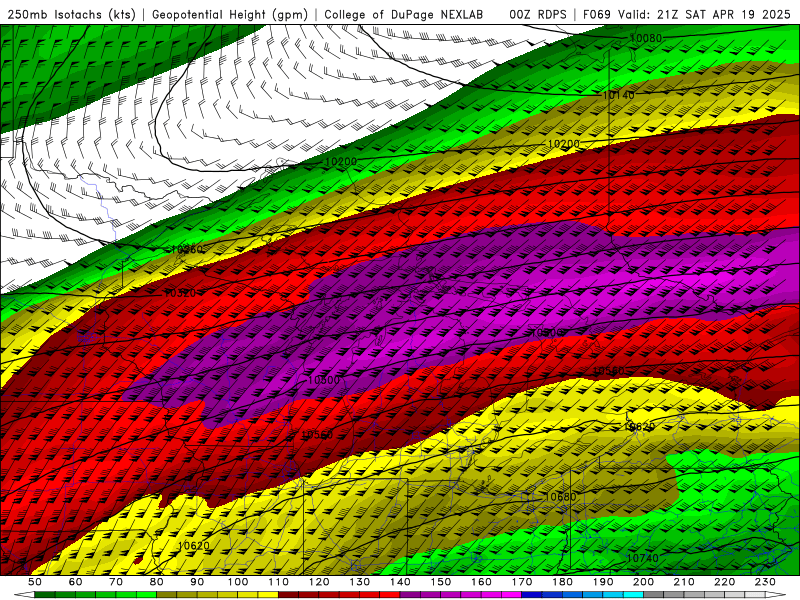Click the 'Geopotential Height (gpm)' header text

pos(230,14)
